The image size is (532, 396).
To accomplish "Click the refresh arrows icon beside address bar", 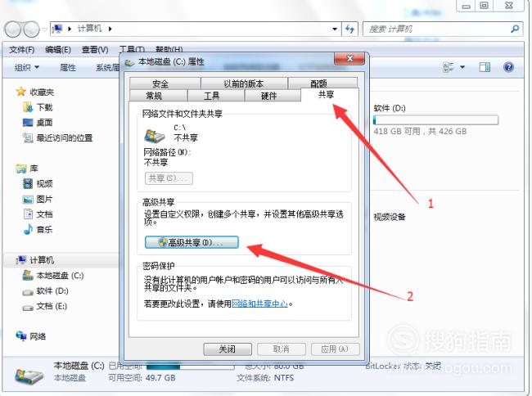I will pos(349,29).
